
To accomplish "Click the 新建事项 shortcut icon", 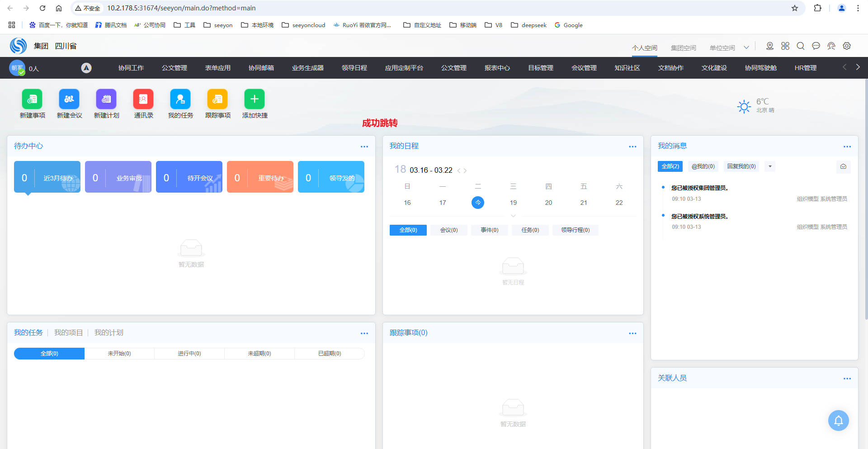I will pyautogui.click(x=32, y=99).
